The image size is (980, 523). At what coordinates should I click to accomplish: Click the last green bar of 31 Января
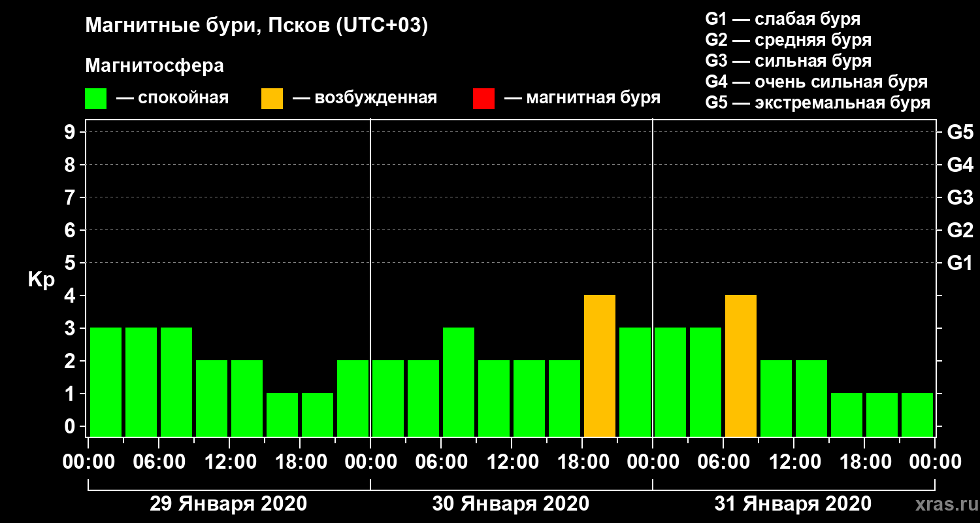(917, 414)
